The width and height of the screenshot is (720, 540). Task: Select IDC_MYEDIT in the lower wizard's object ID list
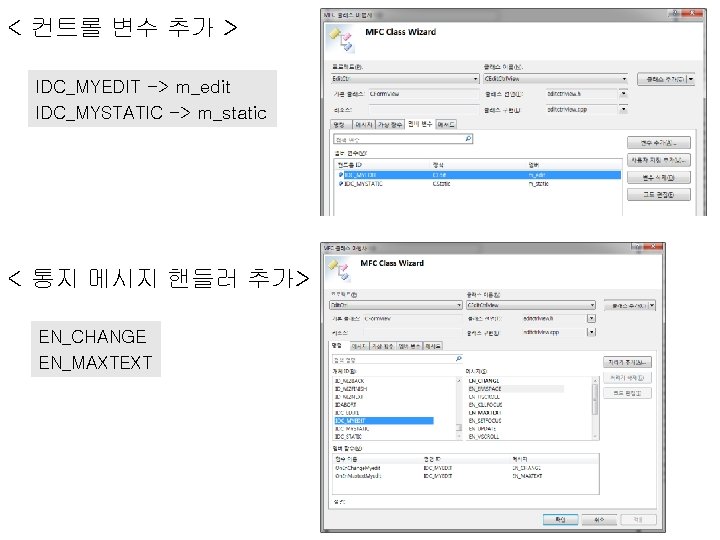(384, 421)
